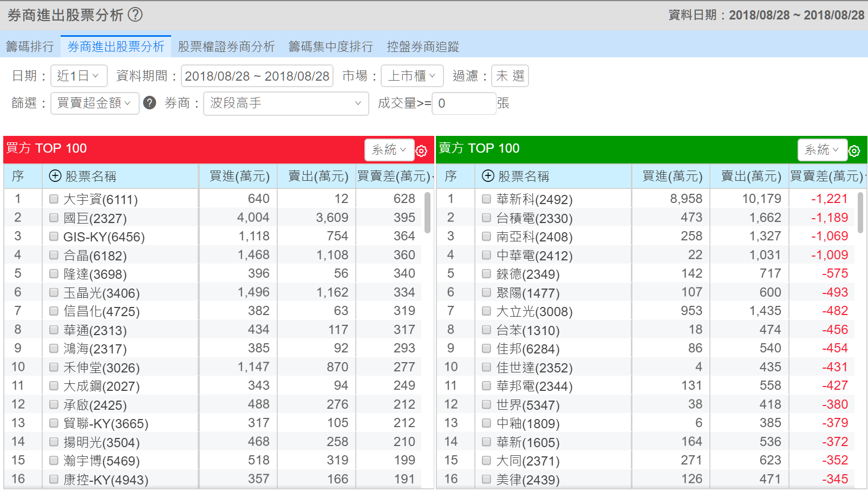The image size is (868, 491).
Task: Click the buyer table vertical scrollbar
Action: coord(427,212)
